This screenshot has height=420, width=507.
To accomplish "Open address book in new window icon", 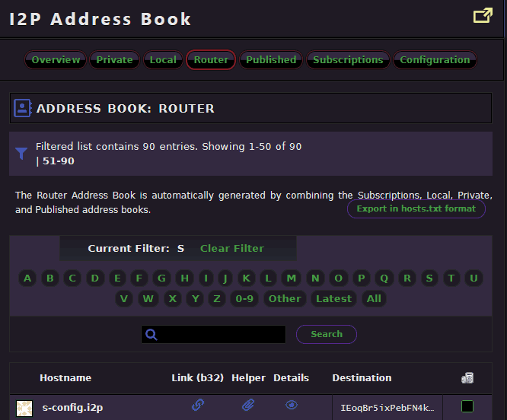I will click(483, 15).
